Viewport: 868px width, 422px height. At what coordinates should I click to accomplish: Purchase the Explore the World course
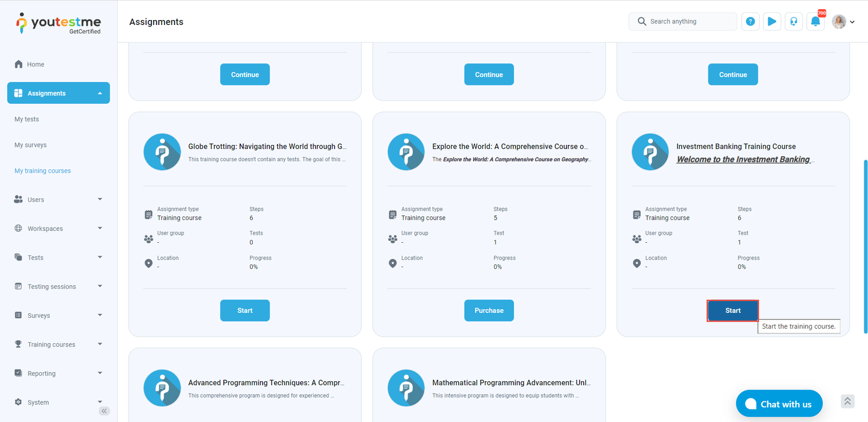pyautogui.click(x=489, y=311)
